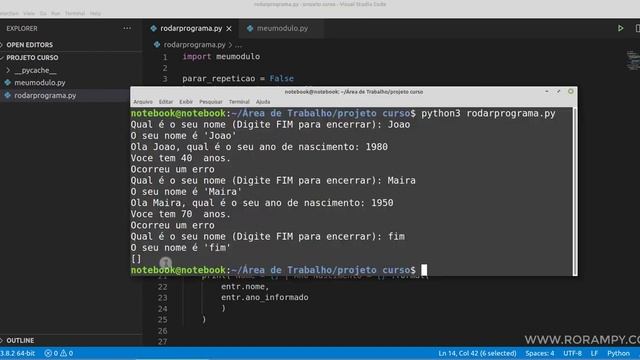Viewport: 640px width, 360px height.
Task: Click terminal line 'Voce tem 40 anos.'
Action: (180, 158)
